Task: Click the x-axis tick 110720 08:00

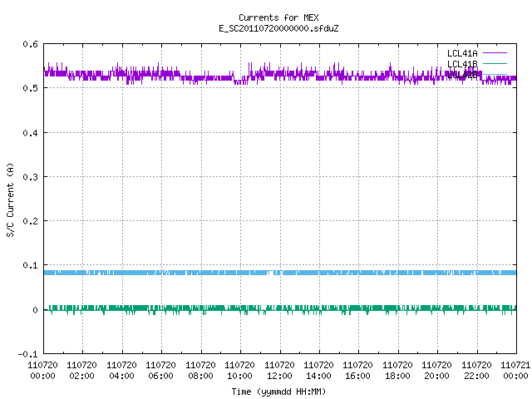Action: click(x=200, y=371)
